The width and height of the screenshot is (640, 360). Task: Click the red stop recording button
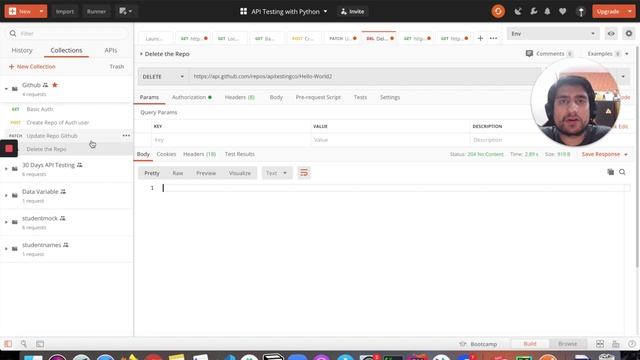(x=9, y=149)
